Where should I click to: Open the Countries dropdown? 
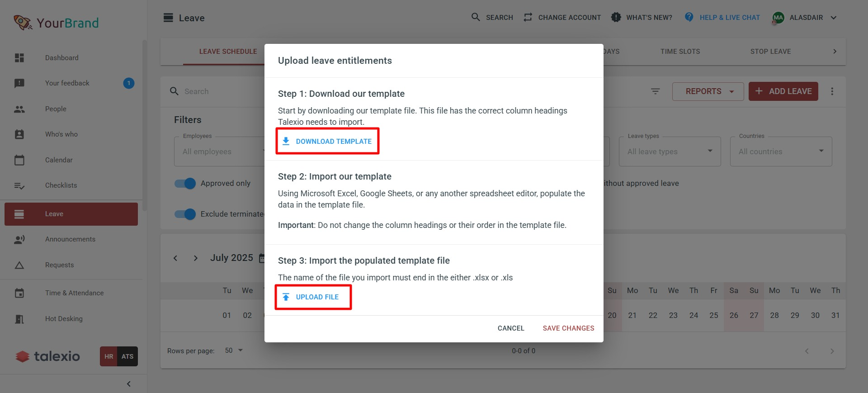(781, 152)
